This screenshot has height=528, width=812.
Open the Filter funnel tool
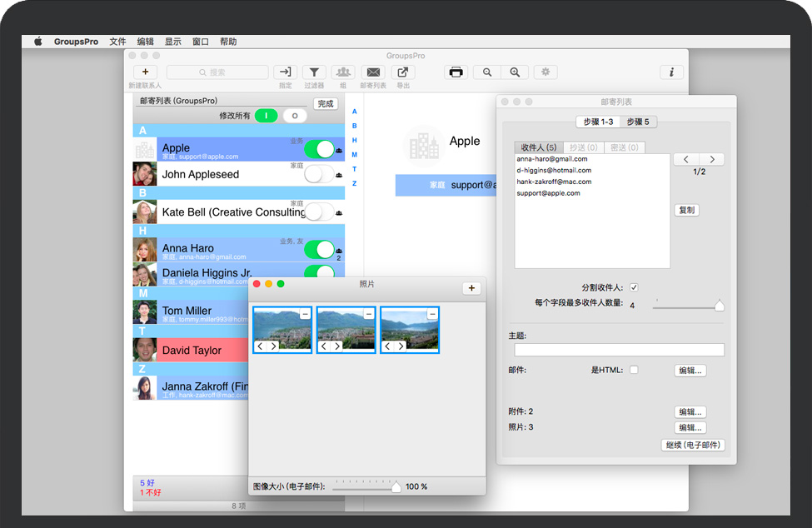pos(314,72)
